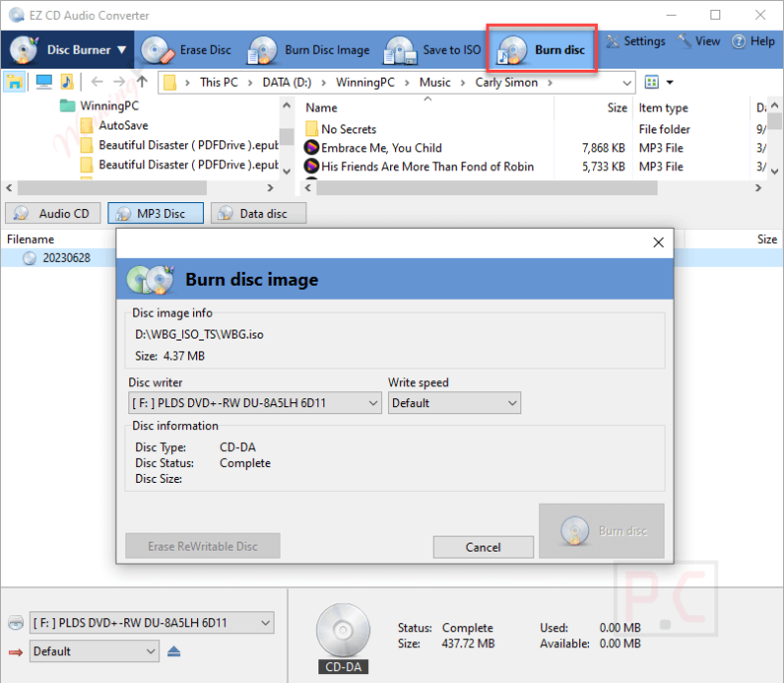784x683 pixels.
Task: Open the Help menu
Action: 753,41
